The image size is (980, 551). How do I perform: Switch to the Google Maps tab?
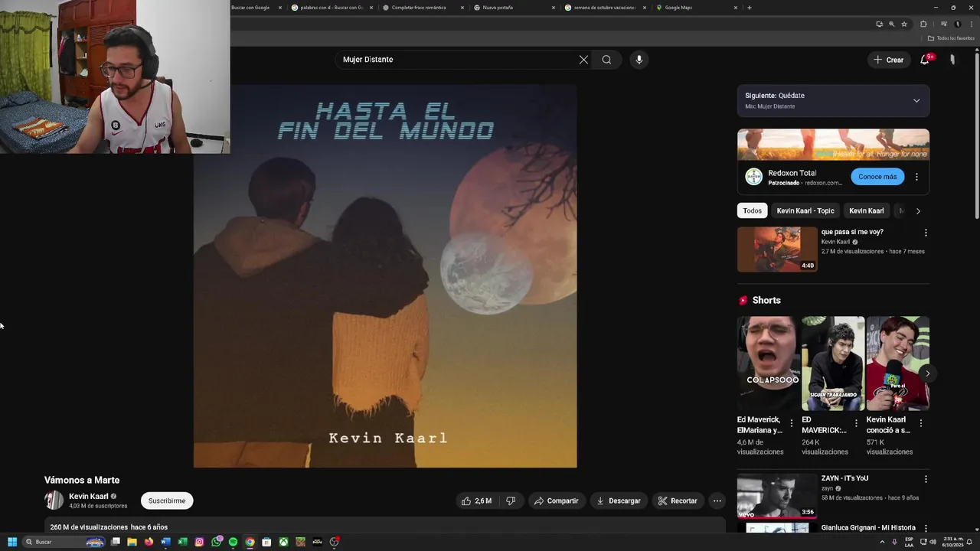[697, 8]
